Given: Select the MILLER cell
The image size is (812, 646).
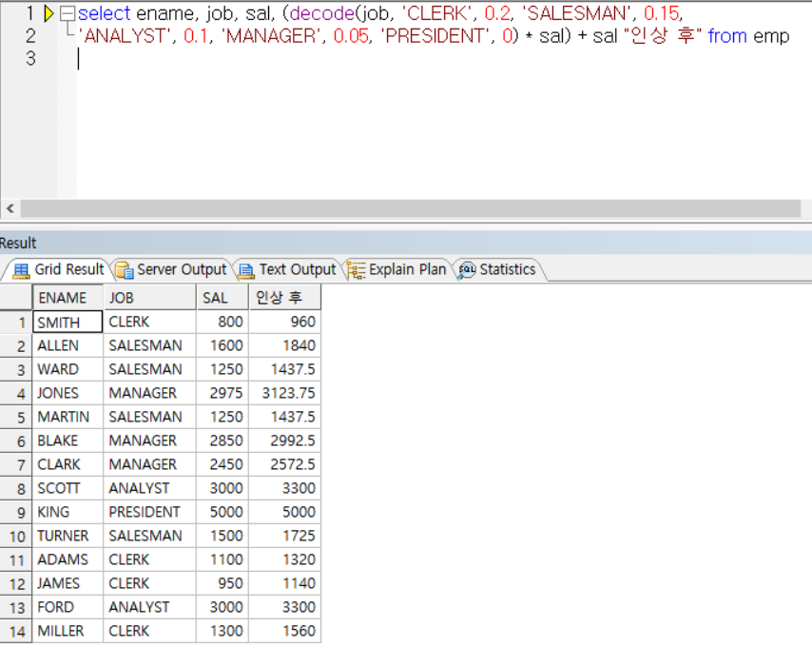Looking at the screenshot, I should pyautogui.click(x=68, y=631).
